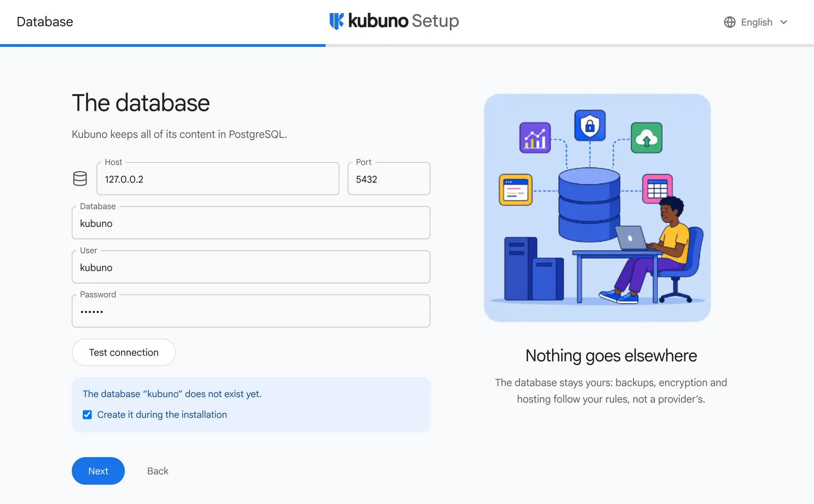Click the Kubuno logo icon

(x=336, y=21)
